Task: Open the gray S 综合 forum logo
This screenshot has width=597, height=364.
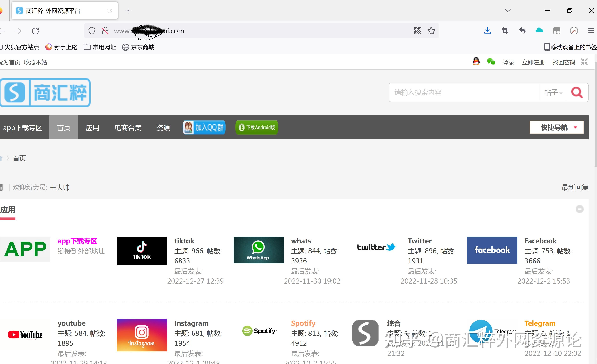Action: (365, 333)
